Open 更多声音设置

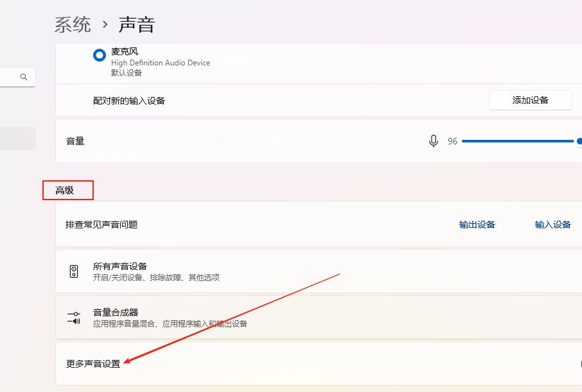click(319, 364)
